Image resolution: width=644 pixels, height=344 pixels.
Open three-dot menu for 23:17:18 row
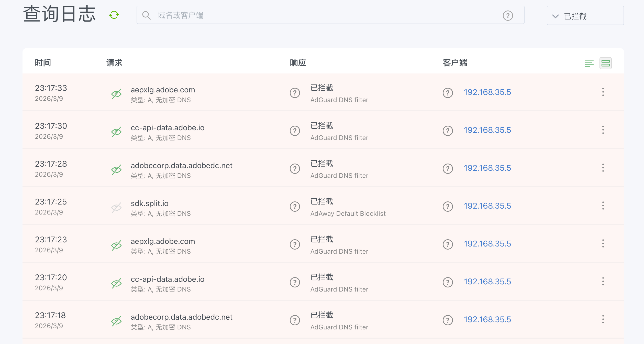pyautogui.click(x=603, y=319)
